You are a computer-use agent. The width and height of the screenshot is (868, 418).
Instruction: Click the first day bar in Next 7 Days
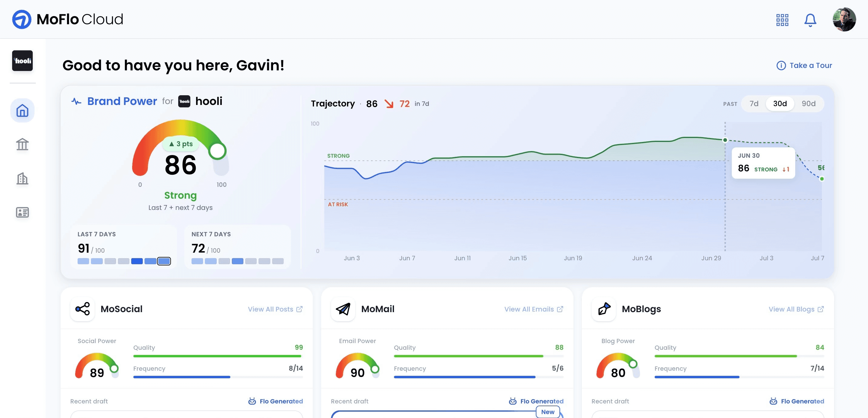[197, 261]
